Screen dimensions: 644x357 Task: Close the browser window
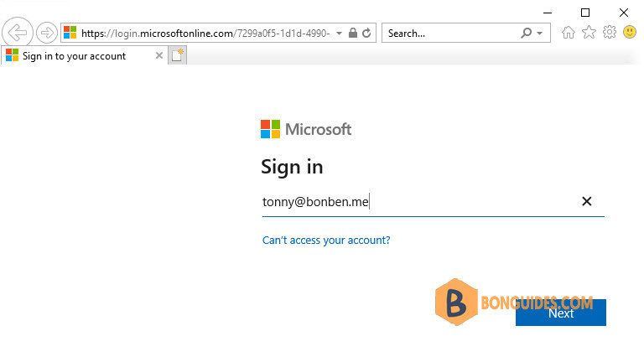click(x=624, y=13)
